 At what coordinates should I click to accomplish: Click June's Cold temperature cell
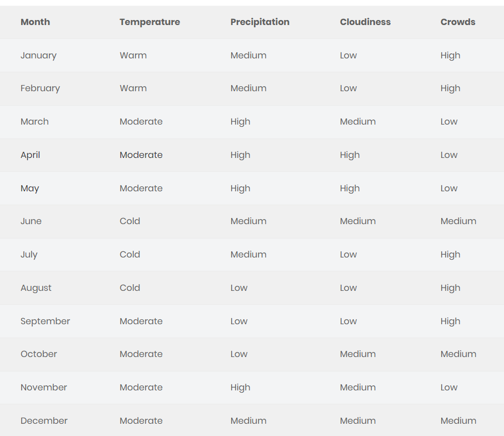click(129, 221)
